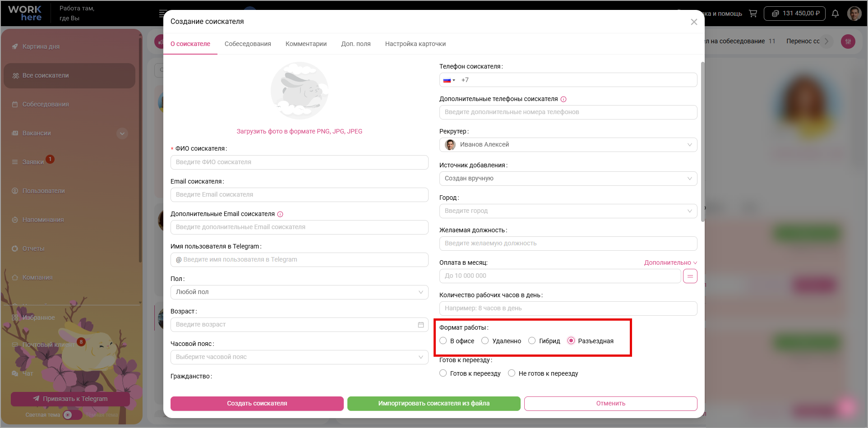Click the WORK here logo
Screen dimensions: 868x428
click(x=25, y=13)
